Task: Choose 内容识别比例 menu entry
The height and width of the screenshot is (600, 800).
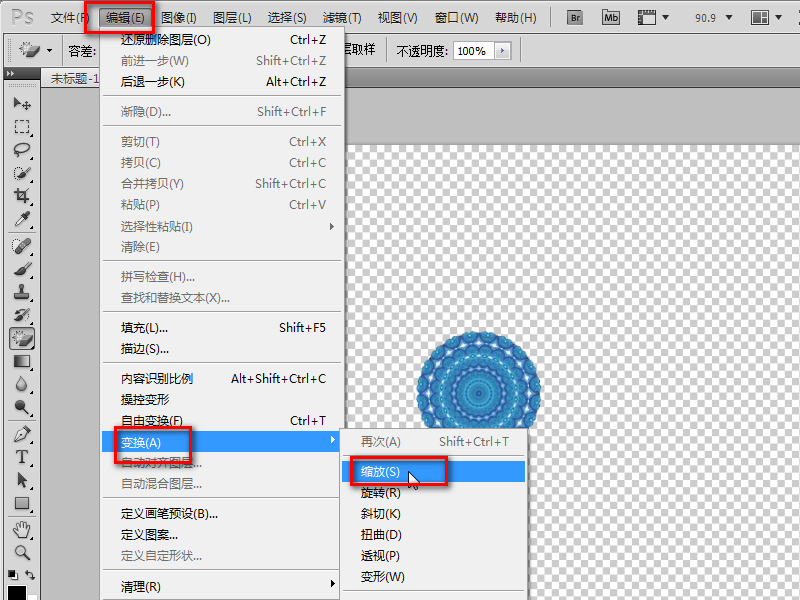Action: (222, 379)
